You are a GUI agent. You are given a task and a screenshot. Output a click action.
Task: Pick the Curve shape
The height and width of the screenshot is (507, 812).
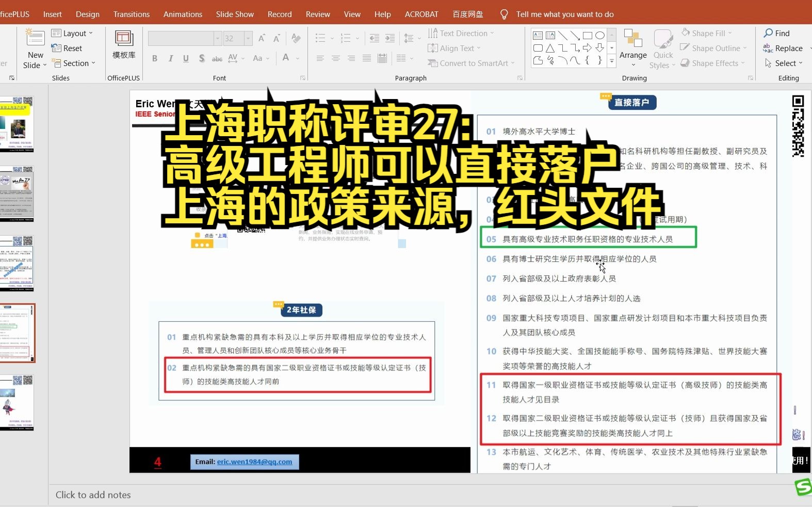tap(575, 60)
